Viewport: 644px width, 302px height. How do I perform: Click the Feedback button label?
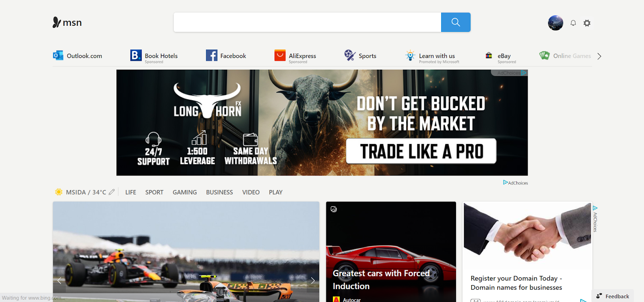[617, 296]
